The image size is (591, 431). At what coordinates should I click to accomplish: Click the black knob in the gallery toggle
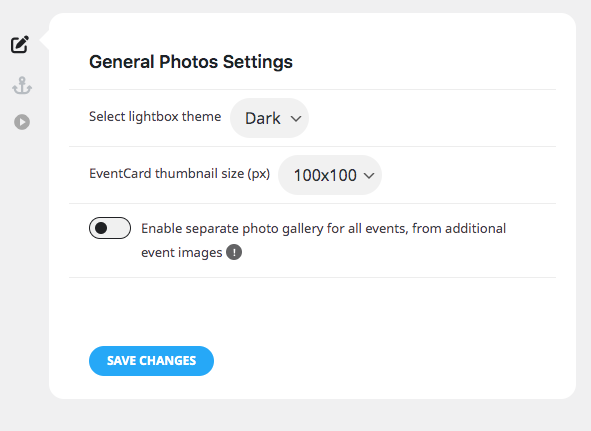[x=101, y=228]
